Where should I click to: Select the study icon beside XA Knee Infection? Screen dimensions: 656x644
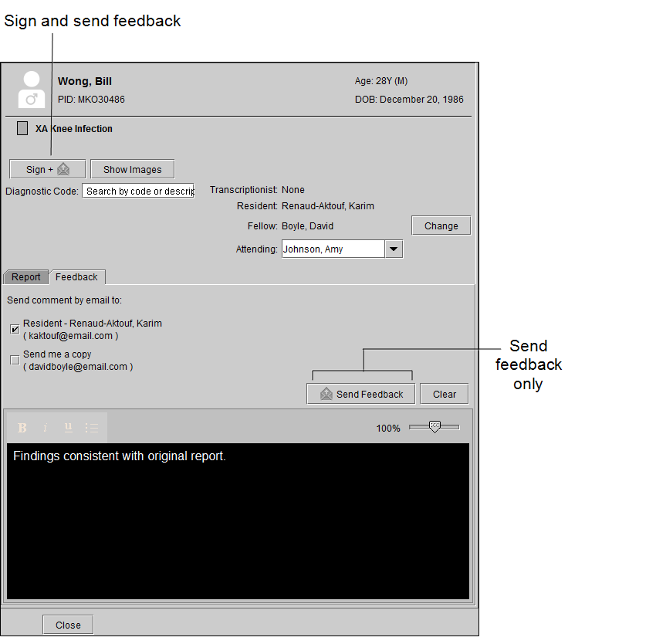click(x=22, y=129)
